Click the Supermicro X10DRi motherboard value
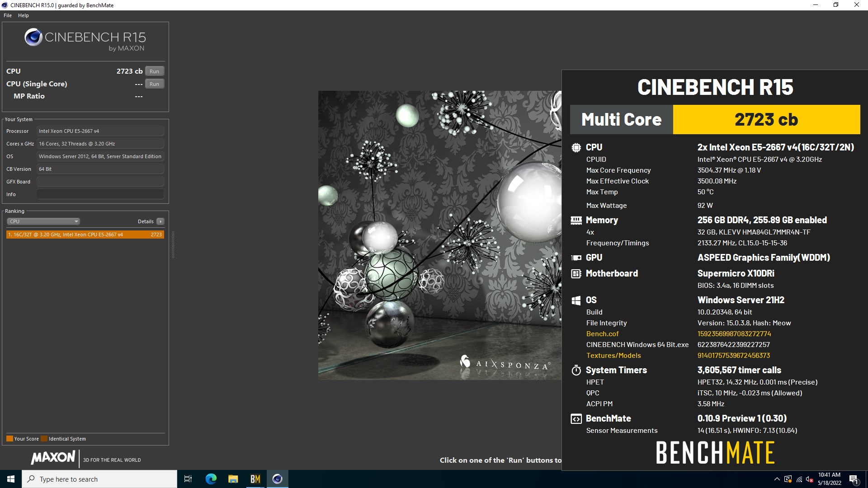 (736, 273)
